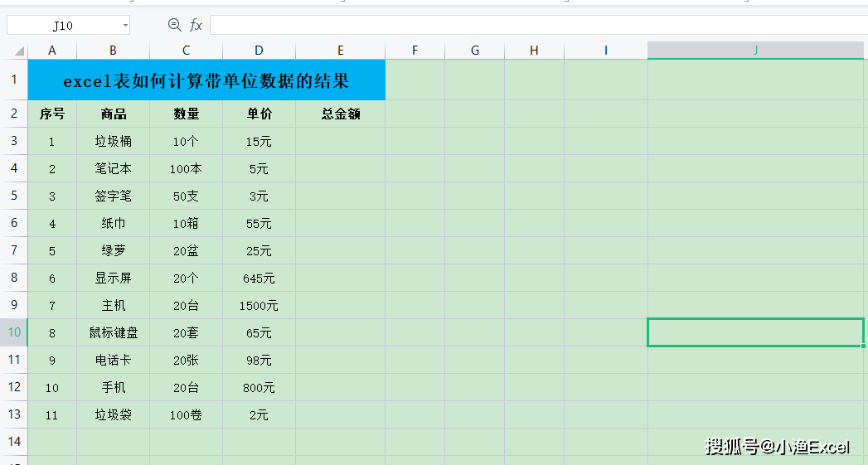868x465 pixels.
Task: Select the highlighted column J header
Action: click(755, 51)
